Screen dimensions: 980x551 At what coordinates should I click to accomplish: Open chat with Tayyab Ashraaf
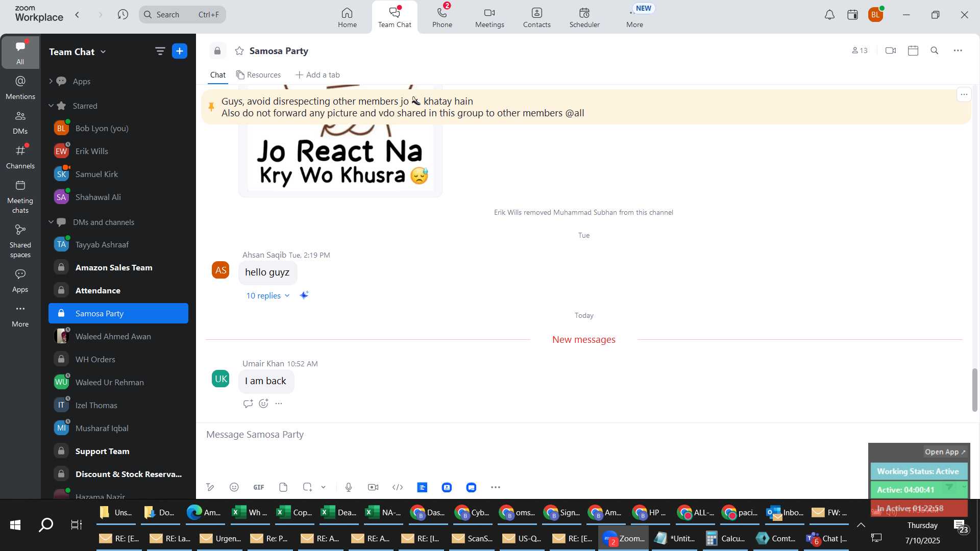pyautogui.click(x=118, y=244)
